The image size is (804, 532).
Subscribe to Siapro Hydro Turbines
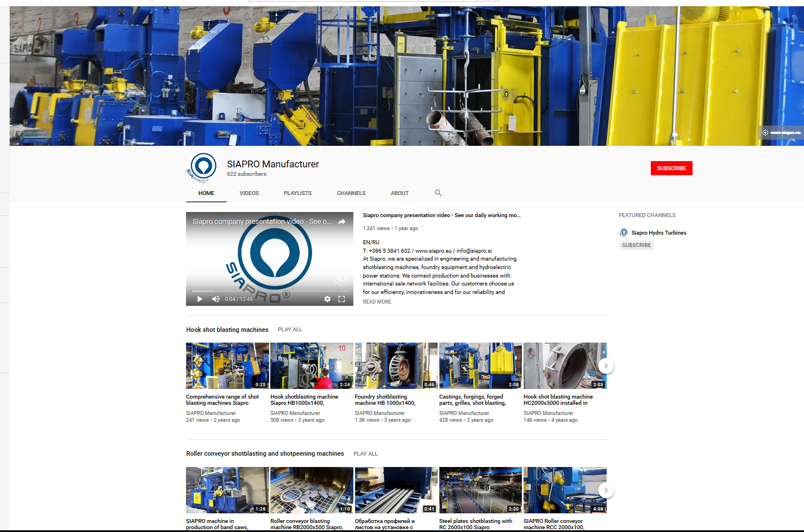pyautogui.click(x=637, y=245)
